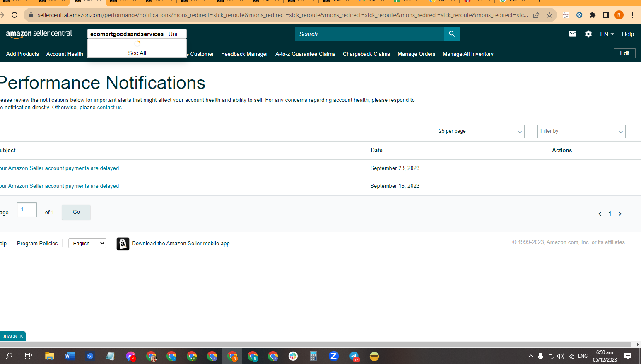This screenshot has height=364, width=641.
Task: Open the Filter by dropdown
Action: (x=581, y=131)
